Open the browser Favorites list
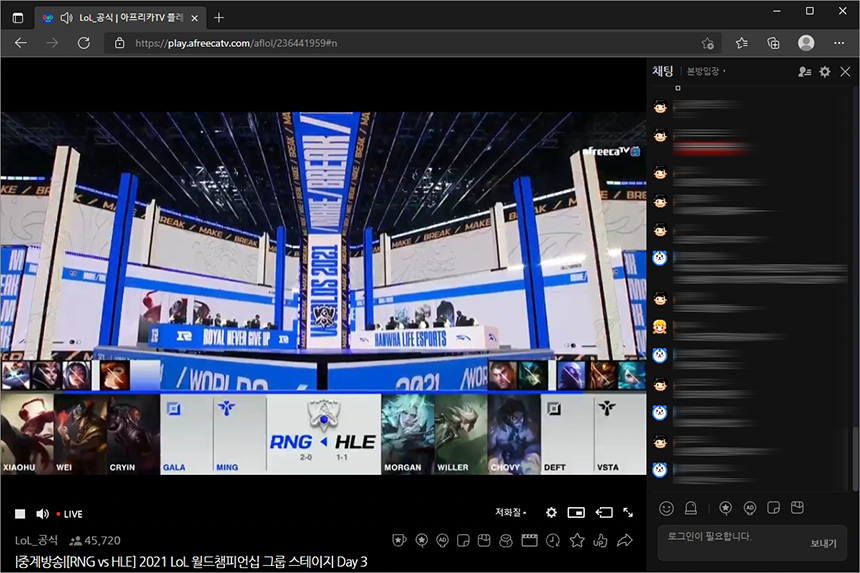 coord(742,43)
